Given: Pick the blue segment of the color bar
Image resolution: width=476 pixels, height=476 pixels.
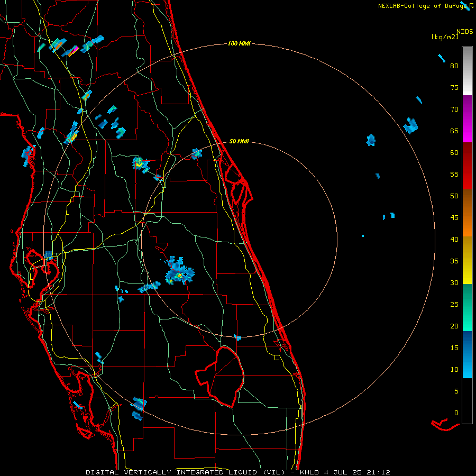Looking at the screenshot, I should pos(467,354).
